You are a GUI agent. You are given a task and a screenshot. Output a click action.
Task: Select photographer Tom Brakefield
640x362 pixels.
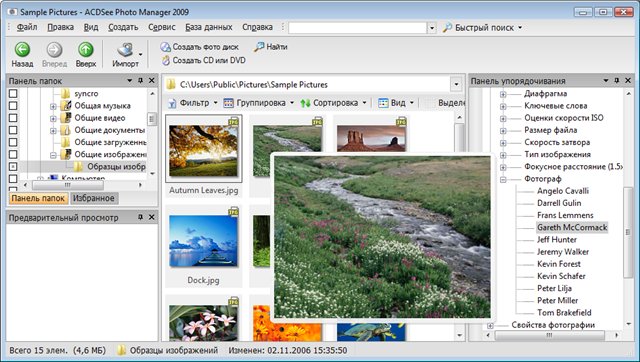coord(564,313)
